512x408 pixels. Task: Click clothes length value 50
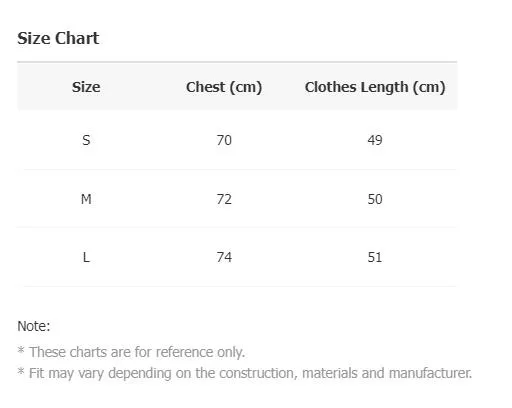click(375, 199)
